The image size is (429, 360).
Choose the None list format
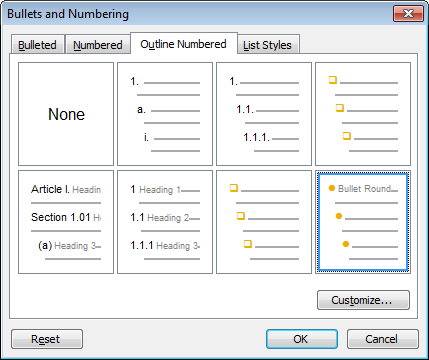66,114
